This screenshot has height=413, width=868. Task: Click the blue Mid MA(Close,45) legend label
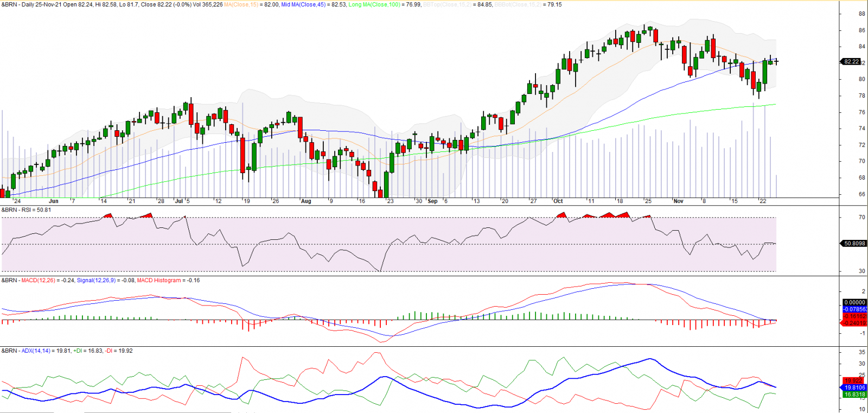(x=304, y=4)
